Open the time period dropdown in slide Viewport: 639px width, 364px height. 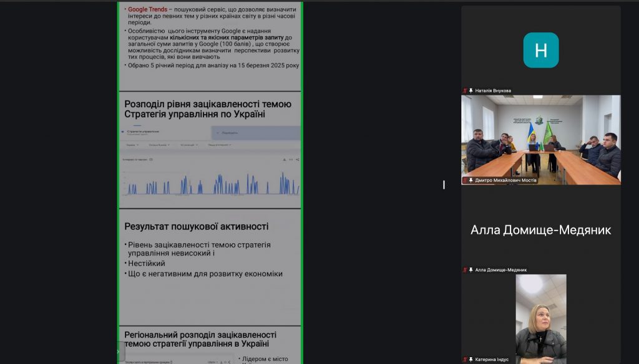(159, 145)
